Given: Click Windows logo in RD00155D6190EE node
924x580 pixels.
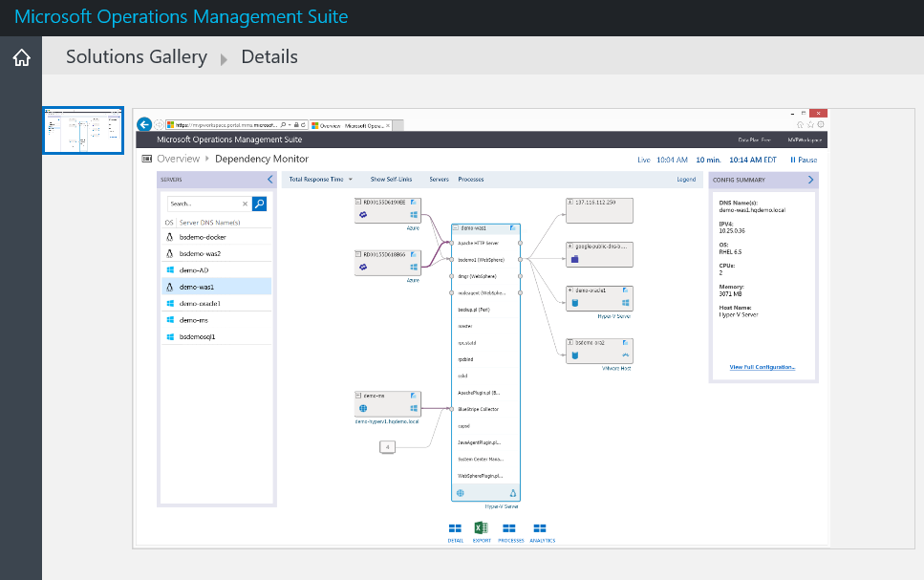Looking at the screenshot, I should [x=414, y=215].
